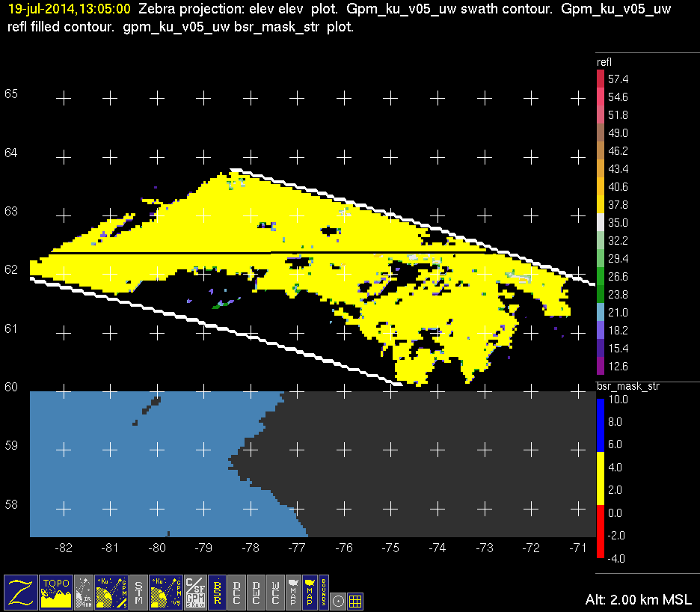The image size is (700, 612).
Task: Select the IR 4km satellite icon
Action: 85,591
